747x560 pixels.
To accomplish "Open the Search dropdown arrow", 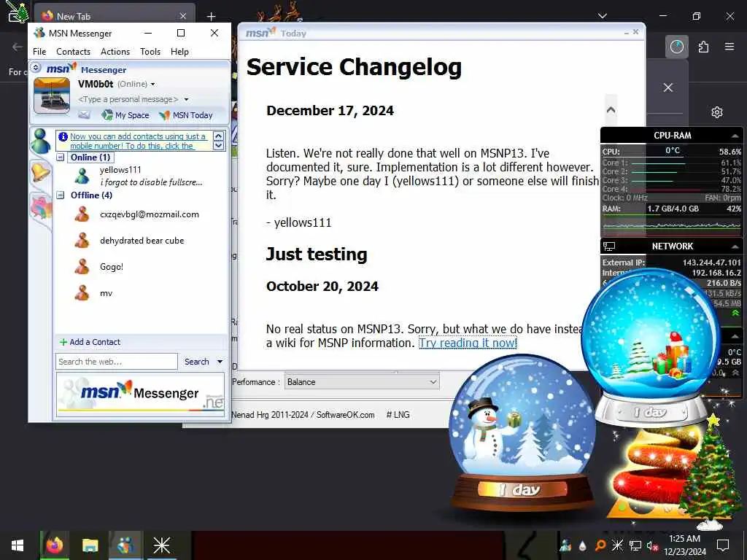I will click(220, 362).
